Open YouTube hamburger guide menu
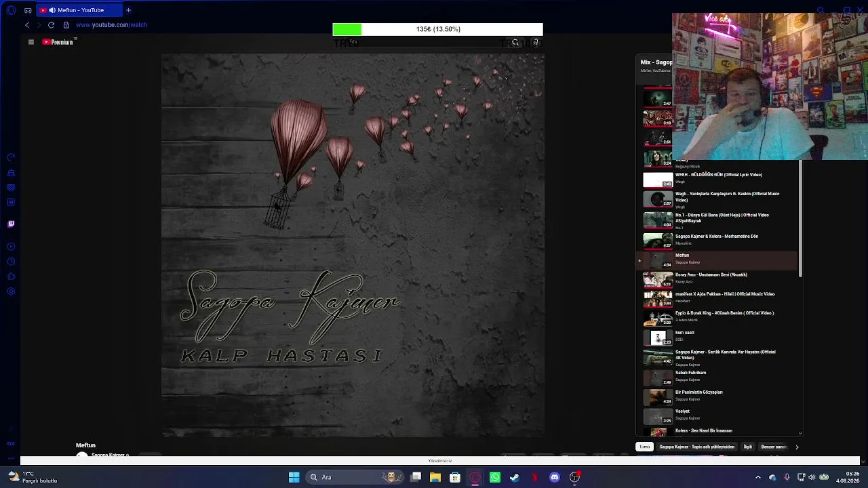The width and height of the screenshot is (868, 488). click(31, 42)
